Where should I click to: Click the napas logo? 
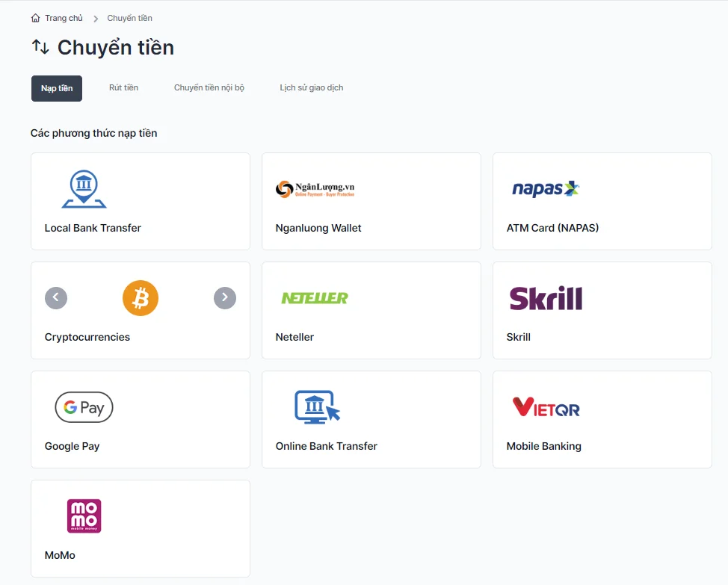click(546, 189)
